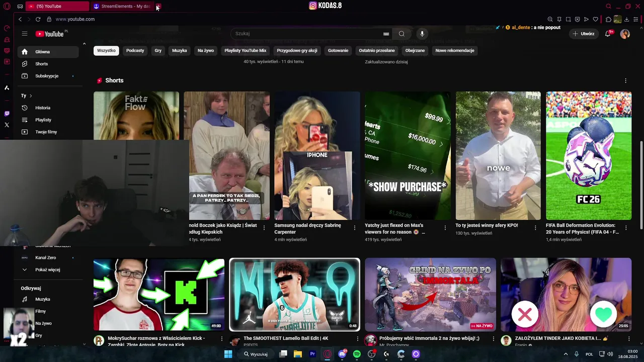
Task: Filter by Gotowanie chip
Action: tap(338, 50)
